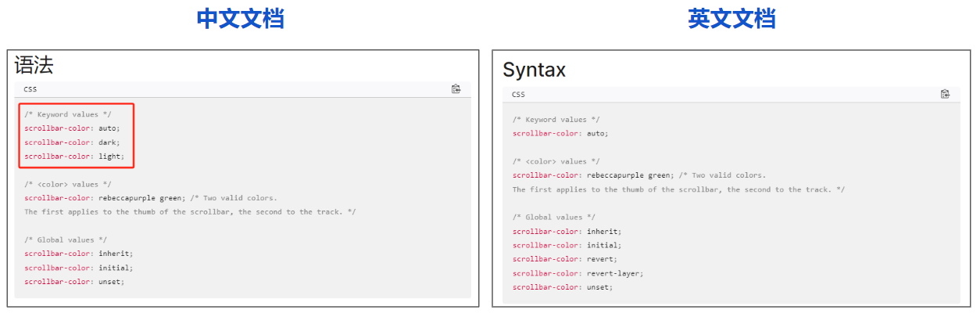Click the scrollbar-color: dark; line
Viewport: 980px width, 317px height.
pos(73,142)
